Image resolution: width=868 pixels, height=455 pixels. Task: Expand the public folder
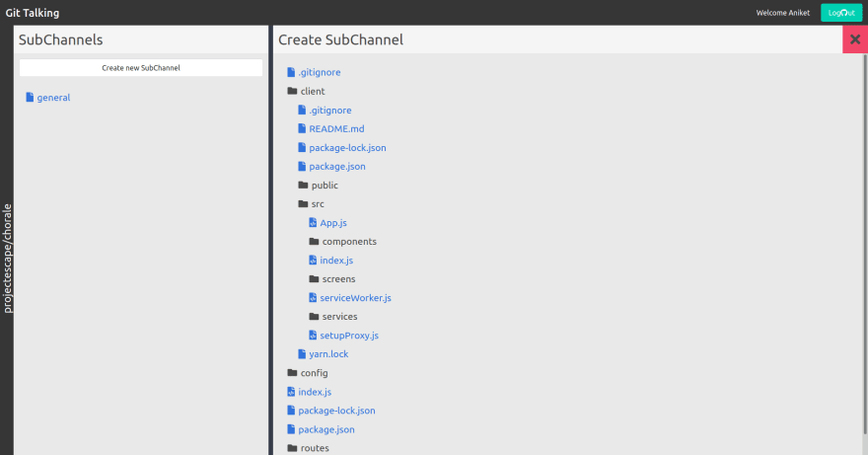pyautogui.click(x=325, y=186)
